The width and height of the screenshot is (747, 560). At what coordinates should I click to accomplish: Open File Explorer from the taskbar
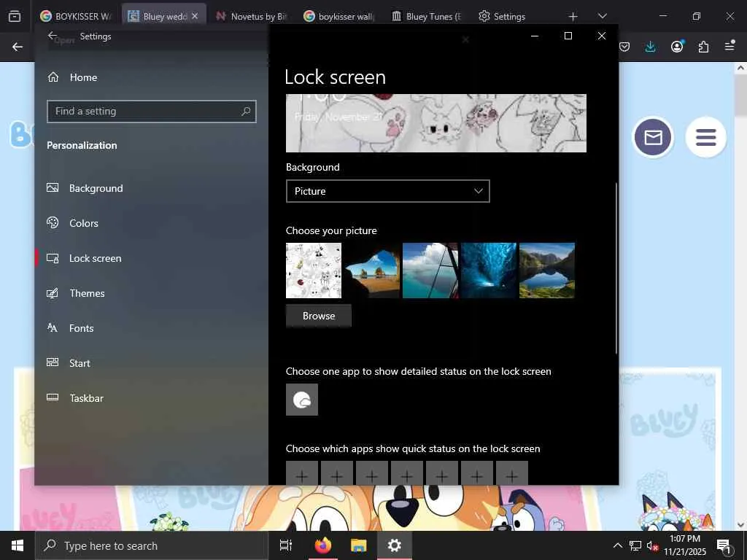click(x=358, y=545)
